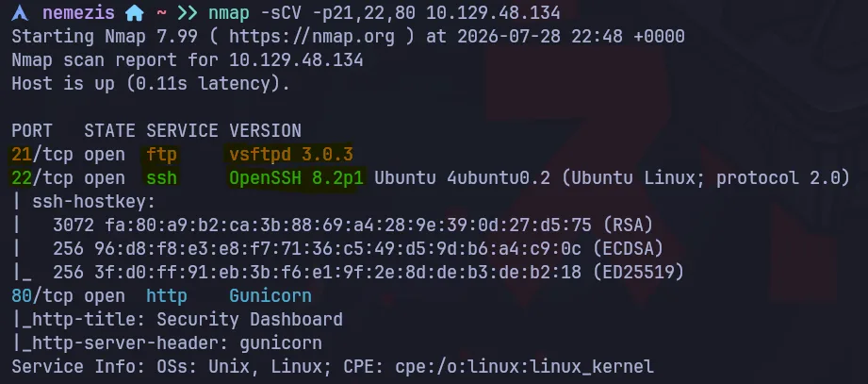Open the https://nmap.org link

point(312,37)
